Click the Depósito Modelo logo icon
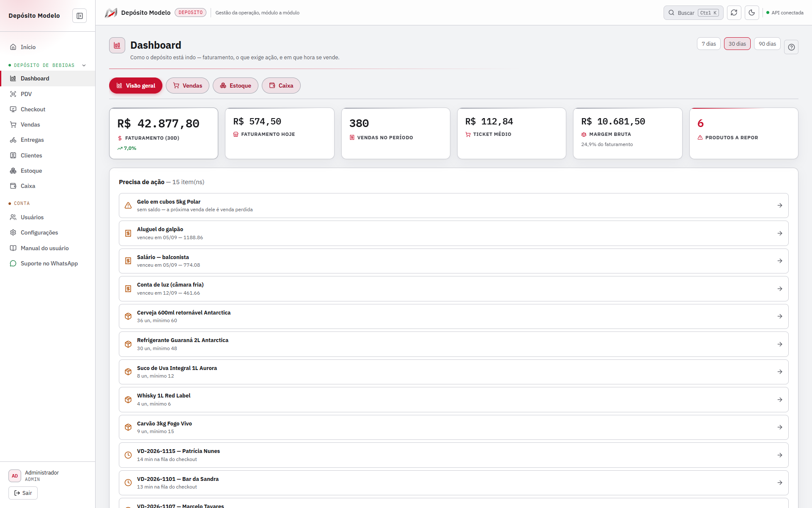 pyautogui.click(x=111, y=13)
